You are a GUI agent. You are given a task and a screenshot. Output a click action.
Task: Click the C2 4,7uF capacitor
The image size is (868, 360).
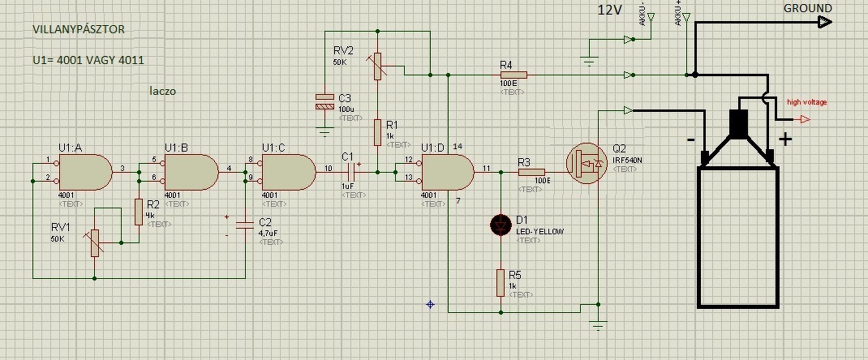click(x=245, y=225)
